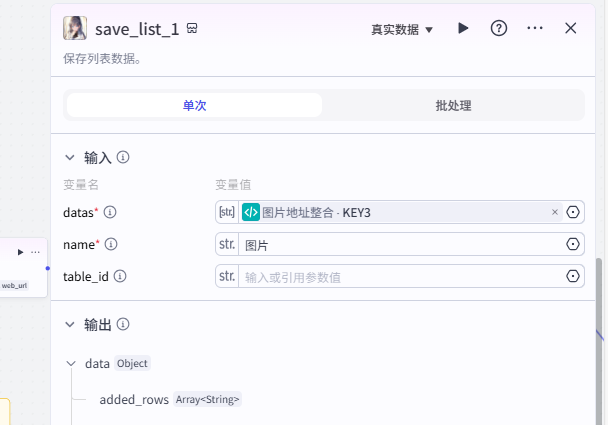The height and width of the screenshot is (425, 608).
Task: Open the more options ellipsis menu
Action: click(x=535, y=28)
